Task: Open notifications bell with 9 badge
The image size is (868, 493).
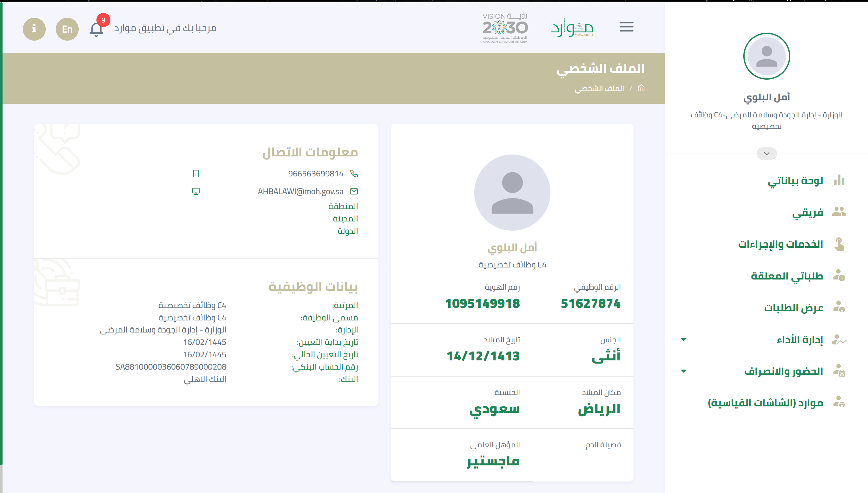Action: click(96, 29)
